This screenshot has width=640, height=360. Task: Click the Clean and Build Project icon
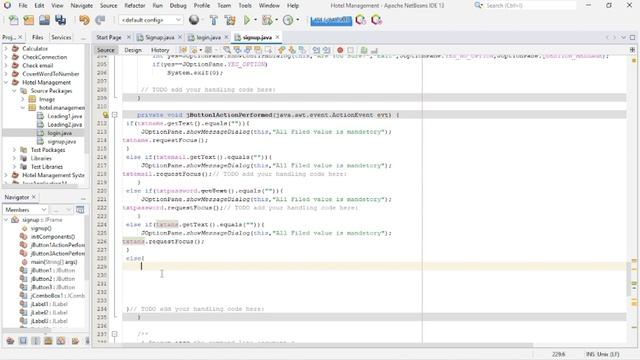pos(230,20)
